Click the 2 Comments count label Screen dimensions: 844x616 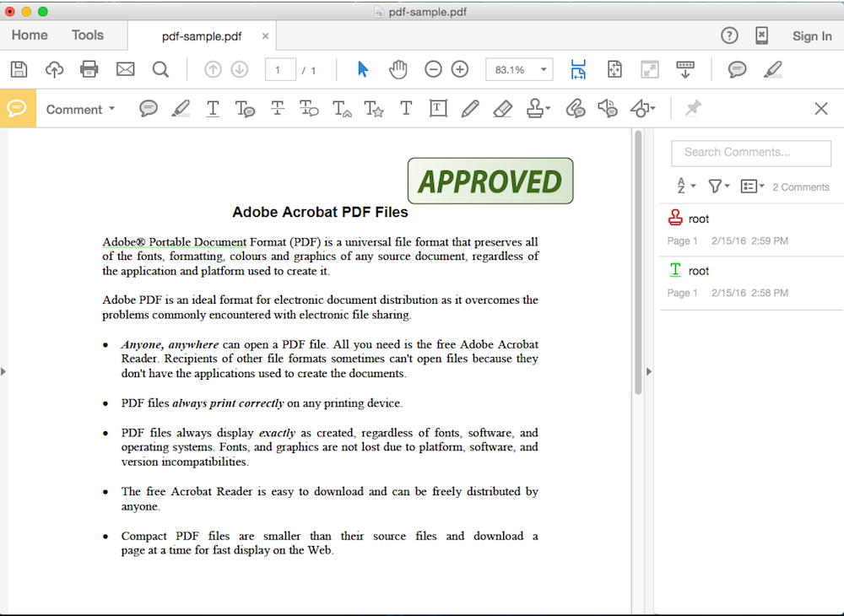[801, 187]
